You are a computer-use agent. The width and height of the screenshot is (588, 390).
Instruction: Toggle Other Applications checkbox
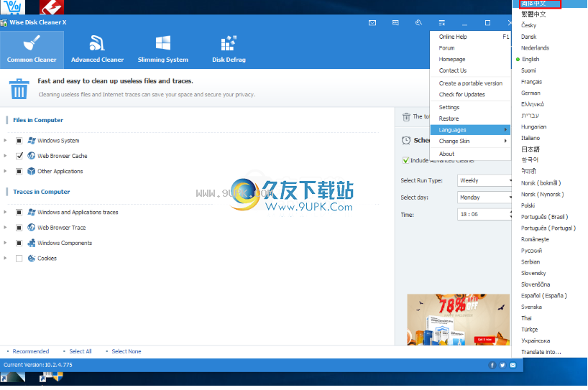(x=19, y=171)
